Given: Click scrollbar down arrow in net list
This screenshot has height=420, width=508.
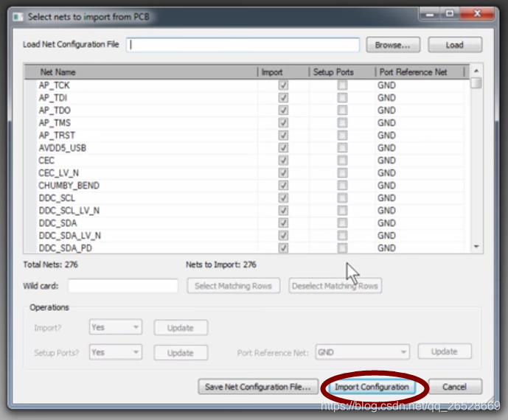Looking at the screenshot, I should coord(476,248).
